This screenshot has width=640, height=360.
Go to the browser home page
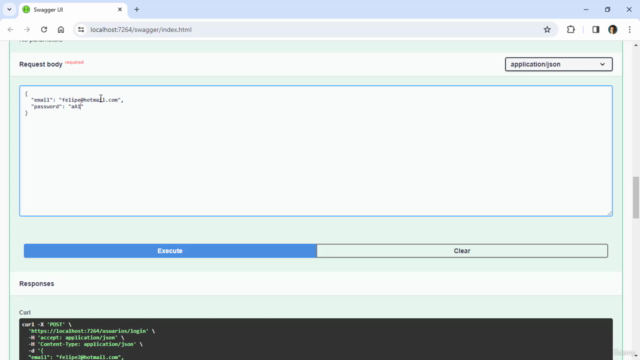click(61, 29)
